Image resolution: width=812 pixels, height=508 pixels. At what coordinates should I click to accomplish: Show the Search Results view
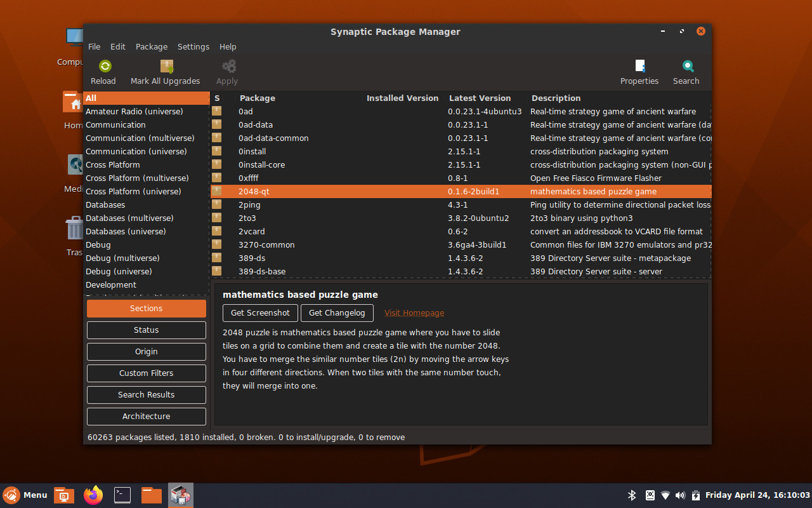[x=147, y=395]
